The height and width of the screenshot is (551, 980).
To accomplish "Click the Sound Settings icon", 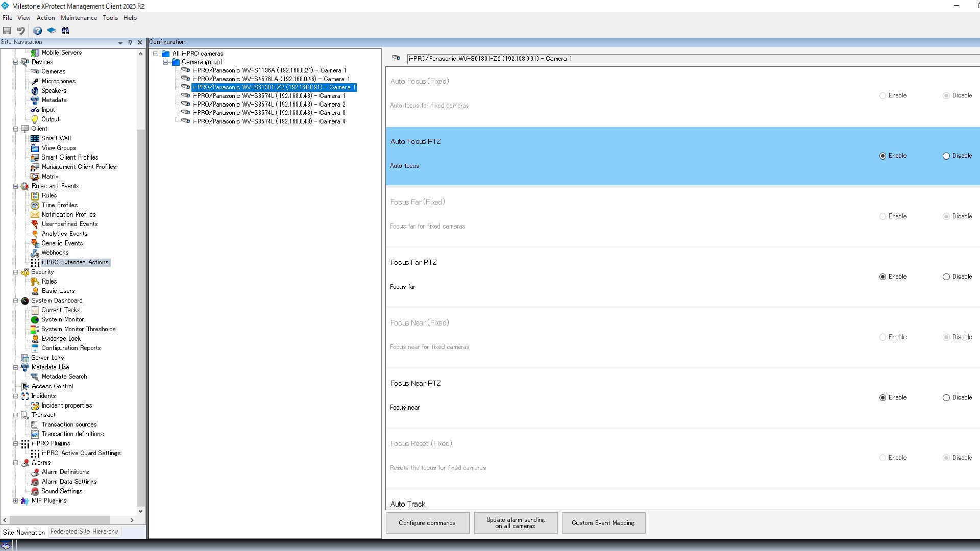I will [x=35, y=491].
